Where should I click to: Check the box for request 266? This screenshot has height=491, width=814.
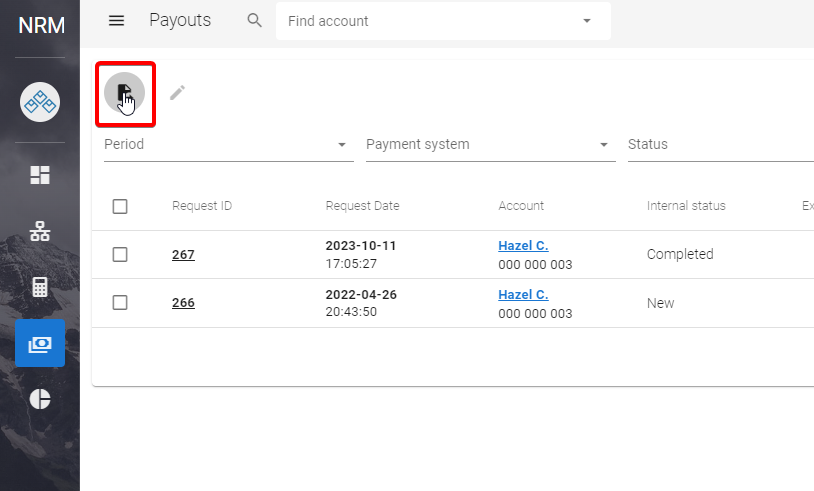(x=120, y=303)
